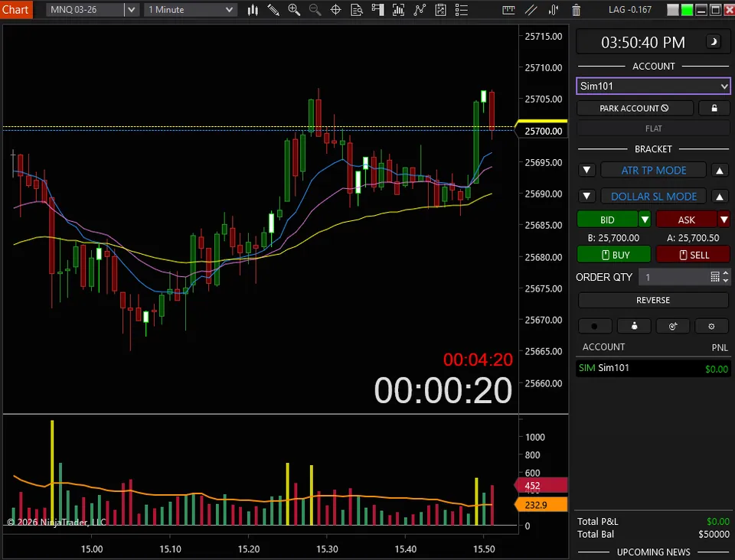Adjust order quantity with stepper arrows
Viewport: 735px width, 560px height.
coord(726,277)
